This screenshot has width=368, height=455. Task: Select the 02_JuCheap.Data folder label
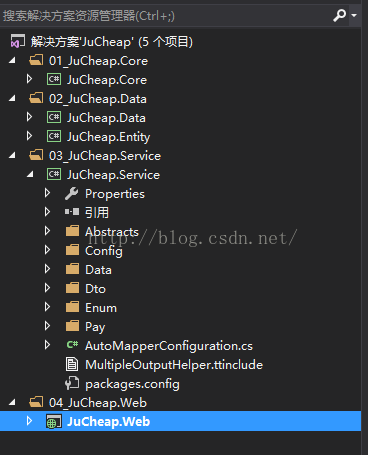click(x=98, y=99)
